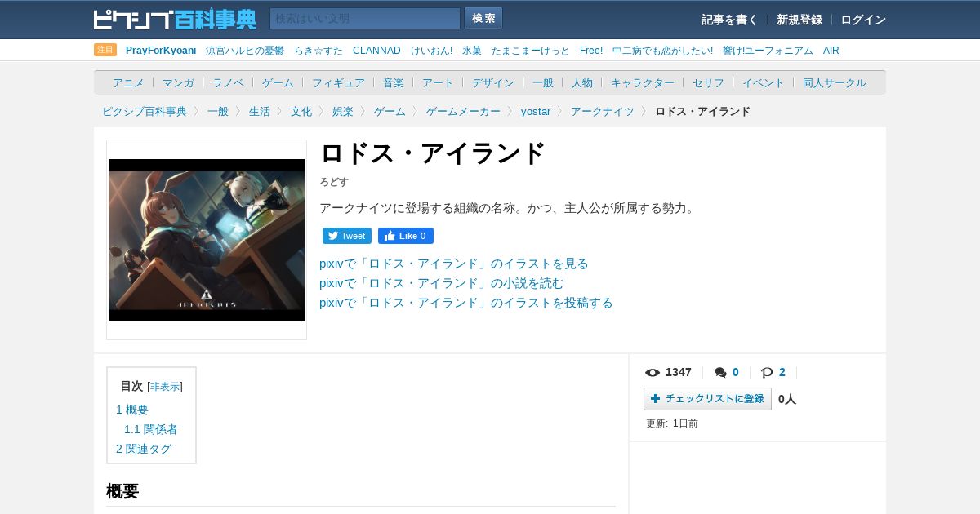This screenshot has height=514, width=980.
Task: Click the orange 注目 badge
Action: pyautogui.click(x=105, y=50)
